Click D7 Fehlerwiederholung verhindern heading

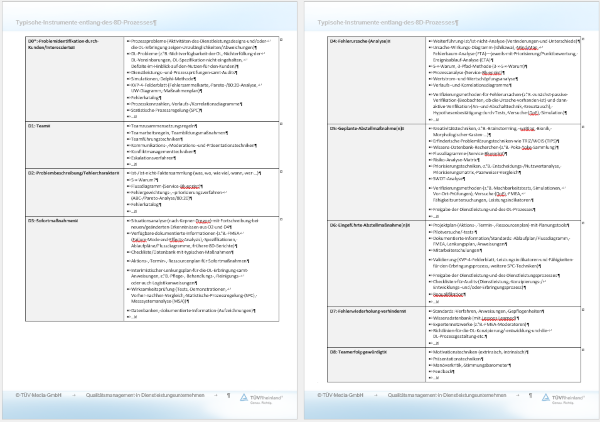[376, 311]
